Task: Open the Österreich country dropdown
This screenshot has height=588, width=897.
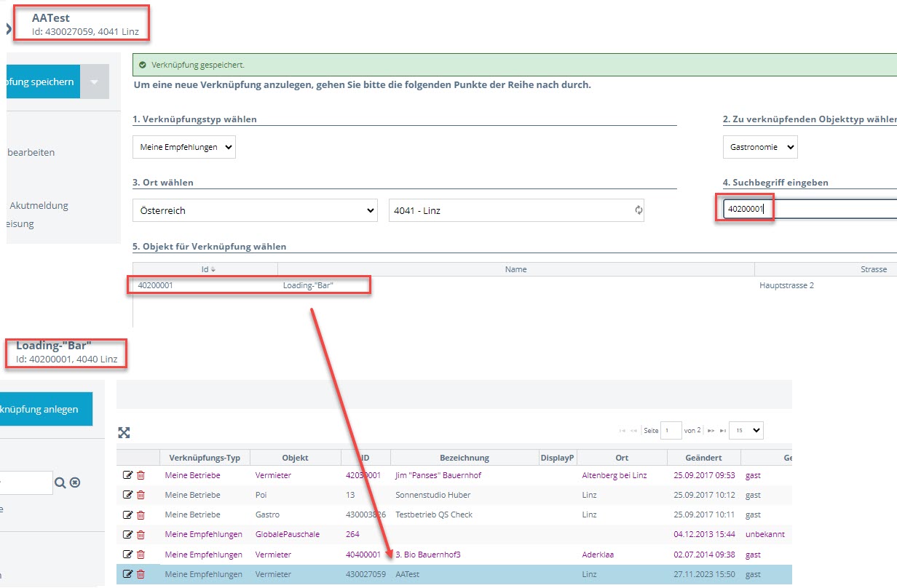Action: (x=255, y=210)
